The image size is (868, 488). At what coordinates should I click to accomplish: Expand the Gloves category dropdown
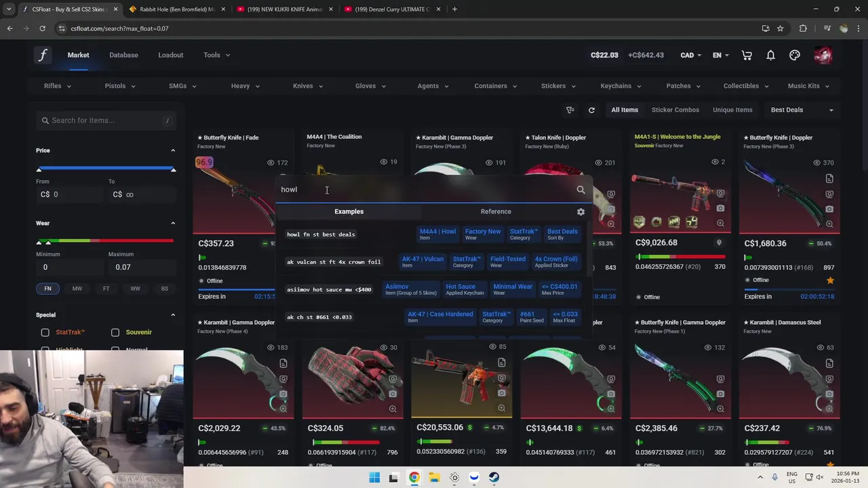click(x=370, y=86)
